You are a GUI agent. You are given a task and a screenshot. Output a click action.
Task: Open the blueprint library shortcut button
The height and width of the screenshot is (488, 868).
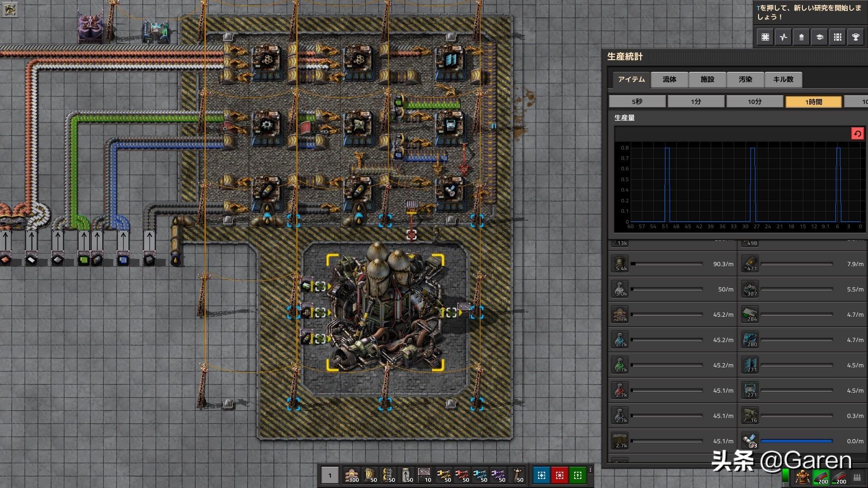click(x=765, y=37)
